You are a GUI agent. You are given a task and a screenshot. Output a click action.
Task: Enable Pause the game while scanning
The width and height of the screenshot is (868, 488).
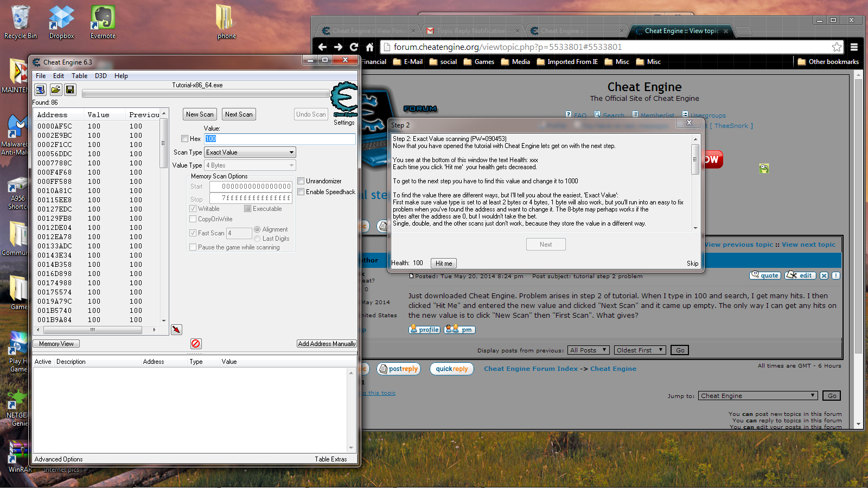click(x=193, y=247)
